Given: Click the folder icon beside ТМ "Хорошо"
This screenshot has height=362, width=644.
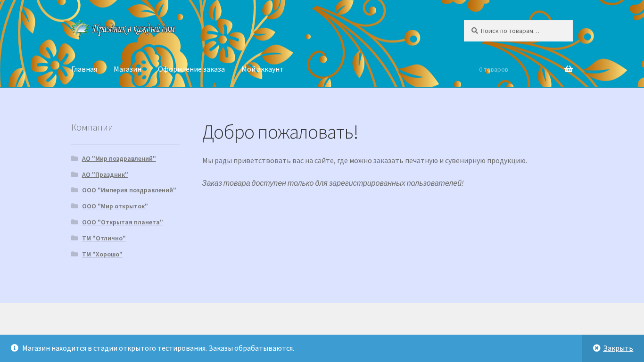Looking at the screenshot, I should (x=74, y=254).
